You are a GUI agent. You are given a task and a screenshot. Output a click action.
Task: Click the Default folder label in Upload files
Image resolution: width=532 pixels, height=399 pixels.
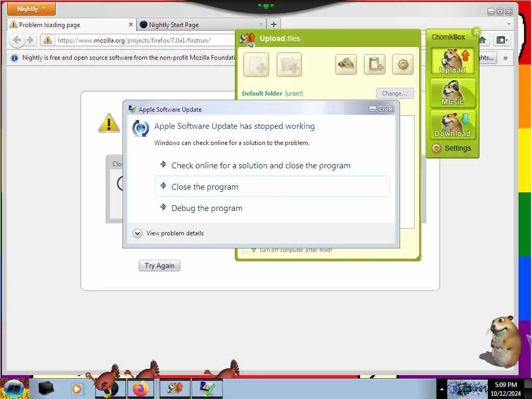coord(262,94)
